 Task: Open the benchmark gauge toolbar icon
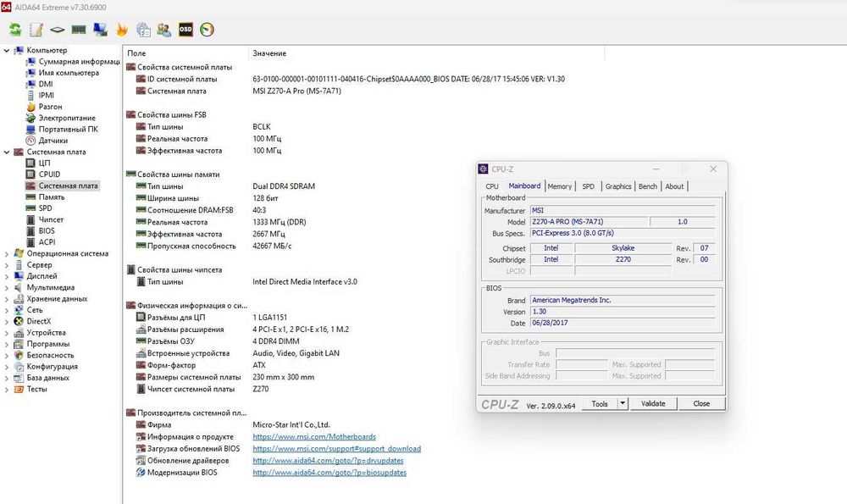point(207,30)
